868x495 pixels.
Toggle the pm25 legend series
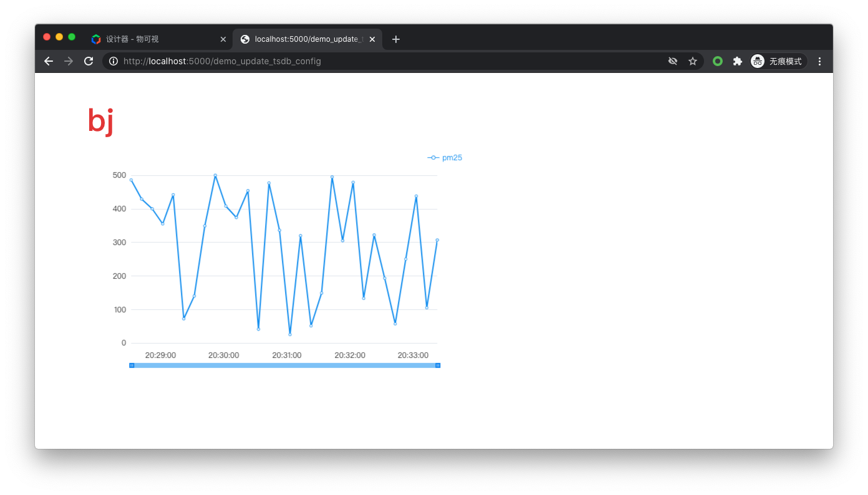click(x=445, y=158)
